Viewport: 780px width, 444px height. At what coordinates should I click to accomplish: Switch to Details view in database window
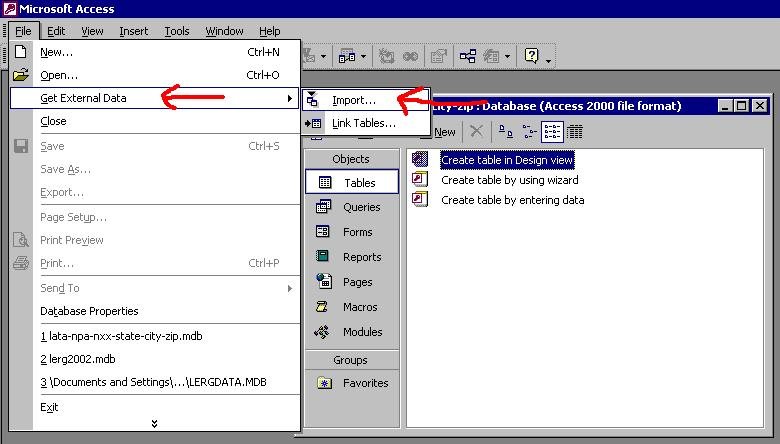(x=575, y=132)
